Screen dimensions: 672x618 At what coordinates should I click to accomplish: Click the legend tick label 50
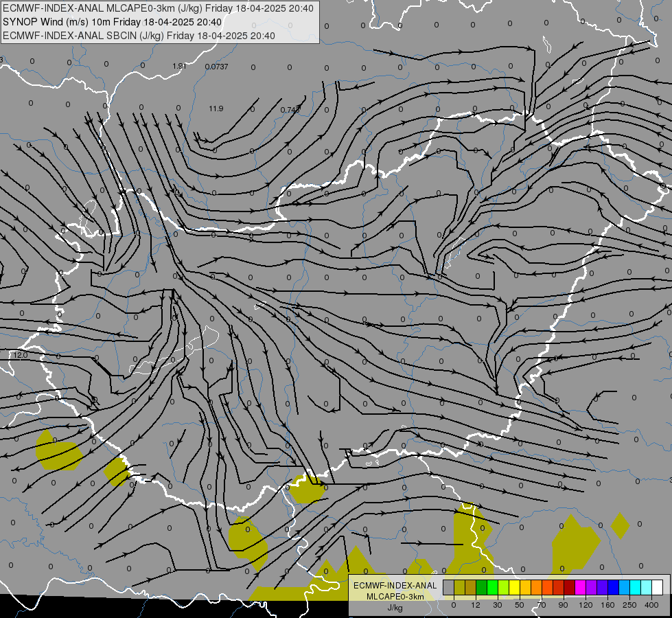(520, 605)
